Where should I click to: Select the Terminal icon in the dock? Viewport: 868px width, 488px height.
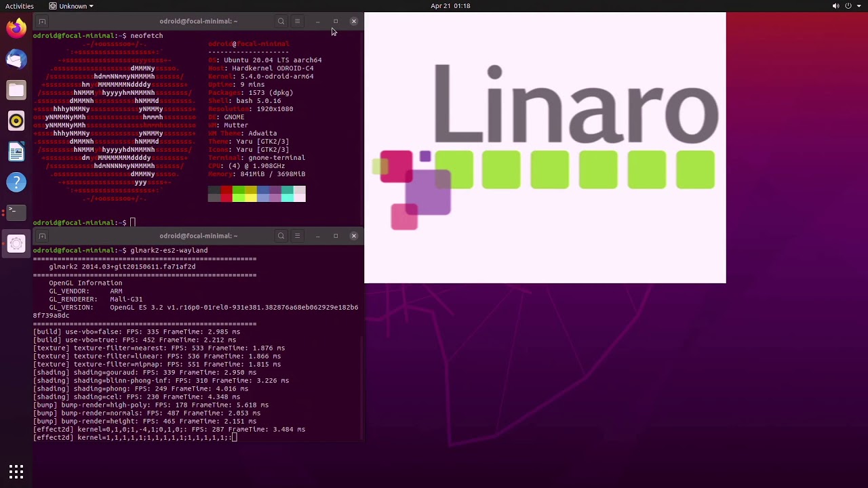(x=16, y=212)
